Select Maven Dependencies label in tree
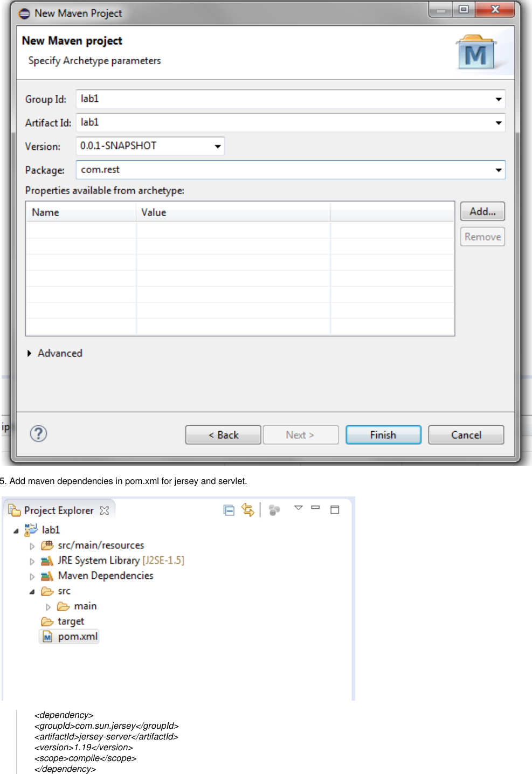Viewport: 532px width, 774px height. click(106, 576)
